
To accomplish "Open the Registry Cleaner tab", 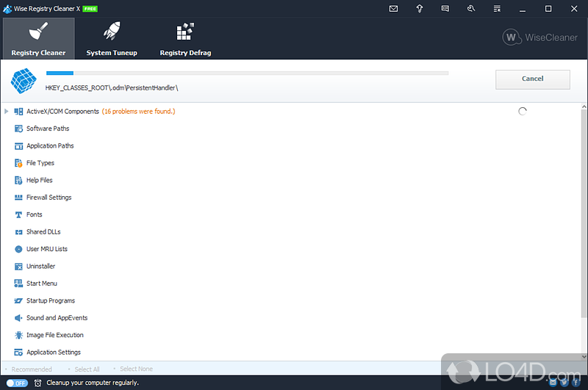I will point(38,39).
